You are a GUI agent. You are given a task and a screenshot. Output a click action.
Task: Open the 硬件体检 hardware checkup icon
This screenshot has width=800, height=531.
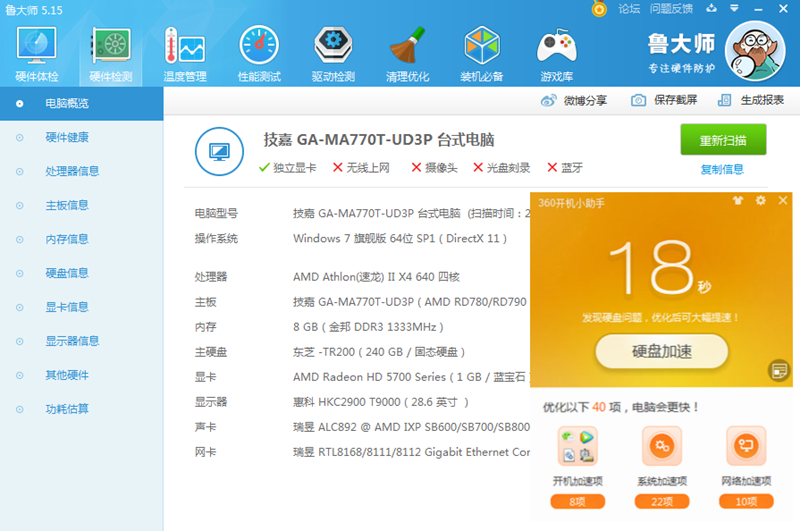pos(37,52)
